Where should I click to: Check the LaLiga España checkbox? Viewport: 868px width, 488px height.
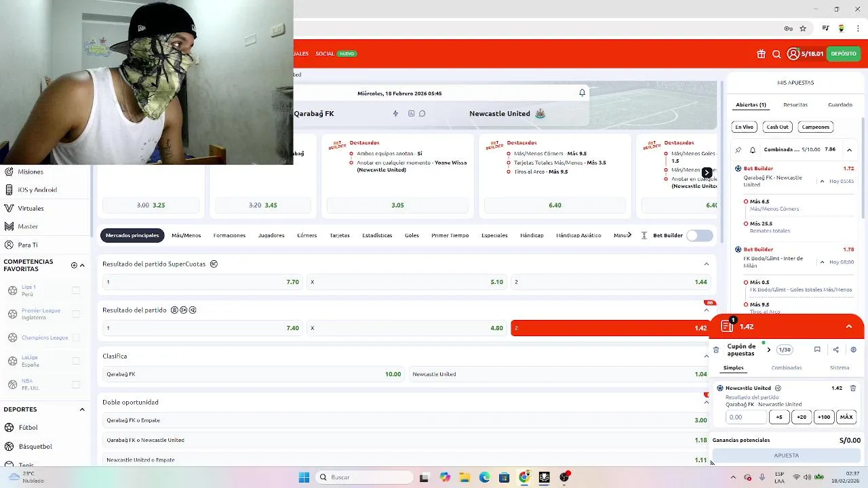pos(76,361)
